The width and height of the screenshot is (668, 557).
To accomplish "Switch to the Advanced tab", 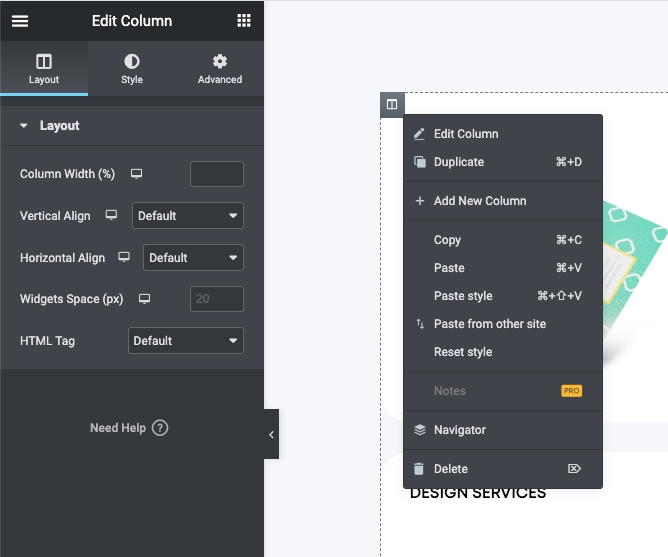I will tap(220, 69).
